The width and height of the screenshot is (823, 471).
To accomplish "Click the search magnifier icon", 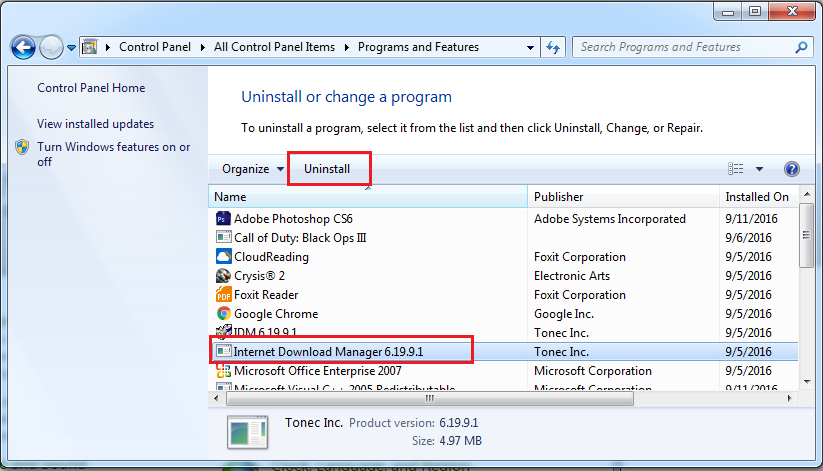I will coord(801,47).
